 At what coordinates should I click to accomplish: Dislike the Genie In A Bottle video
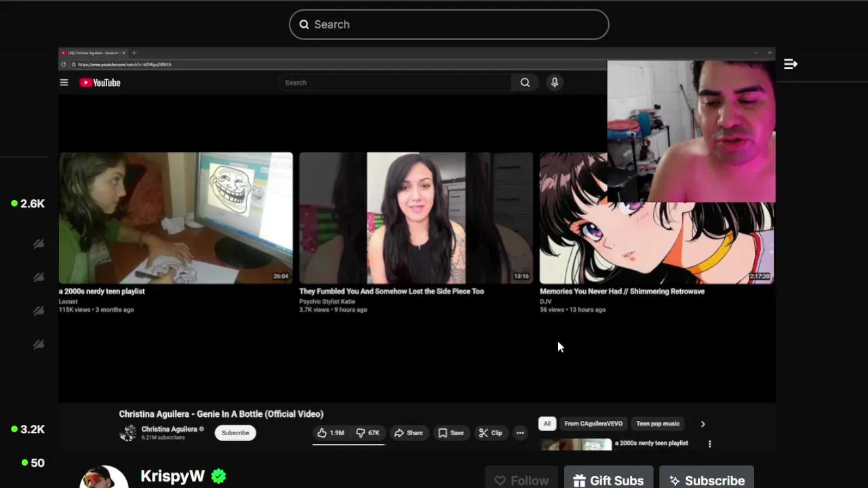coord(368,433)
